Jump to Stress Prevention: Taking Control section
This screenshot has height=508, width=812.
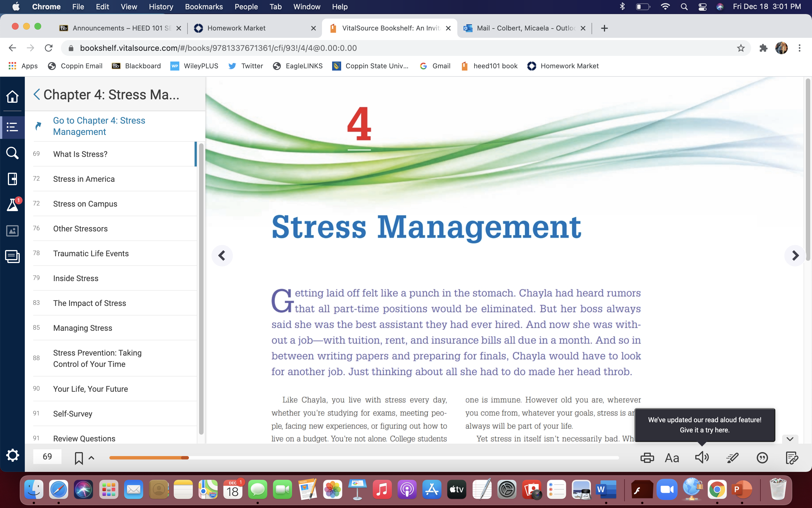click(115, 358)
